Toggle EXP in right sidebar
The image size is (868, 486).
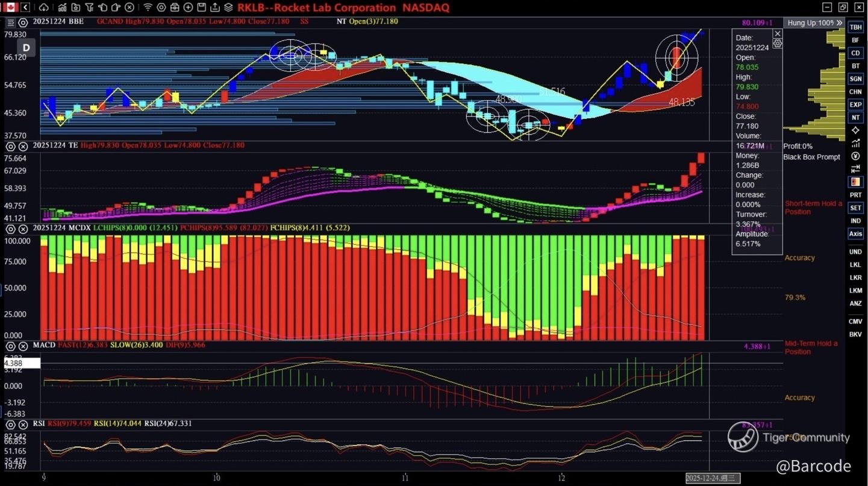tap(855, 105)
